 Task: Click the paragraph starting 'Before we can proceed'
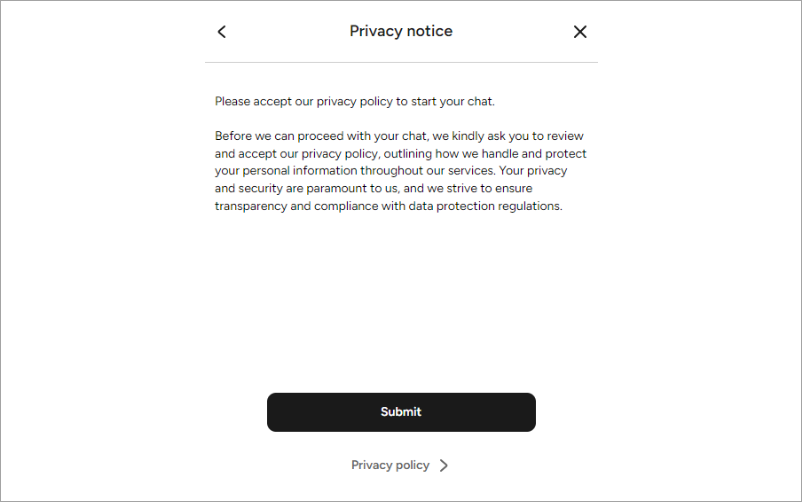400,171
